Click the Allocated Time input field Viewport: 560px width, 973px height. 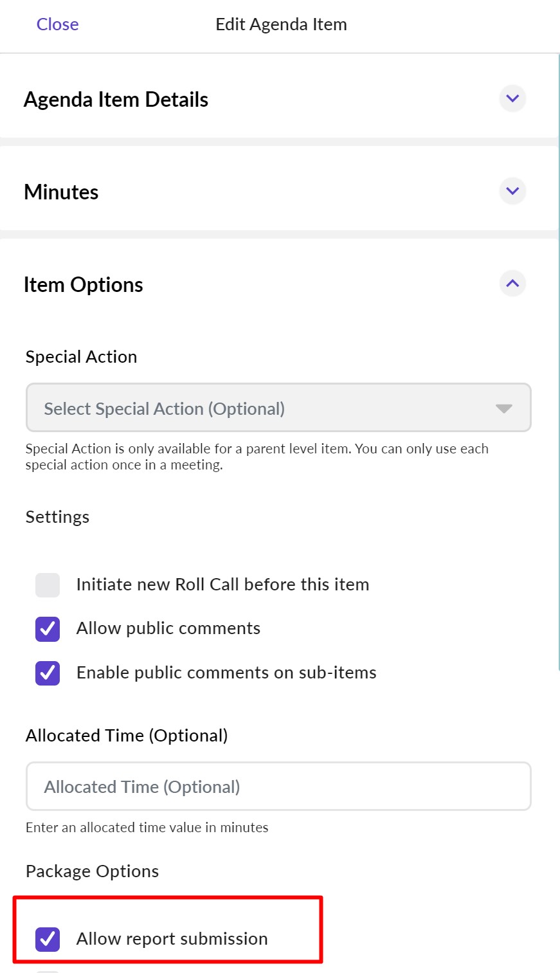point(278,787)
